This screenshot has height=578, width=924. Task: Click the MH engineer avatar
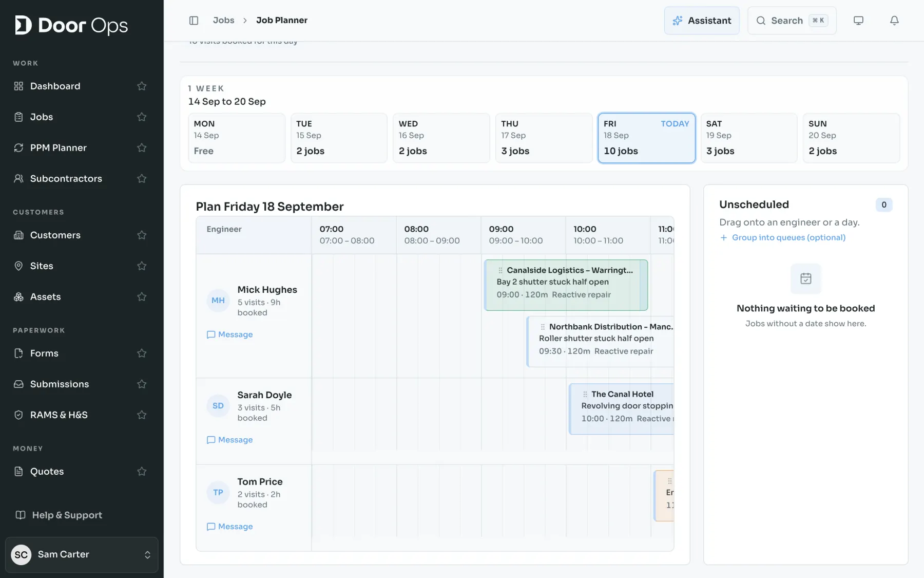[218, 300]
